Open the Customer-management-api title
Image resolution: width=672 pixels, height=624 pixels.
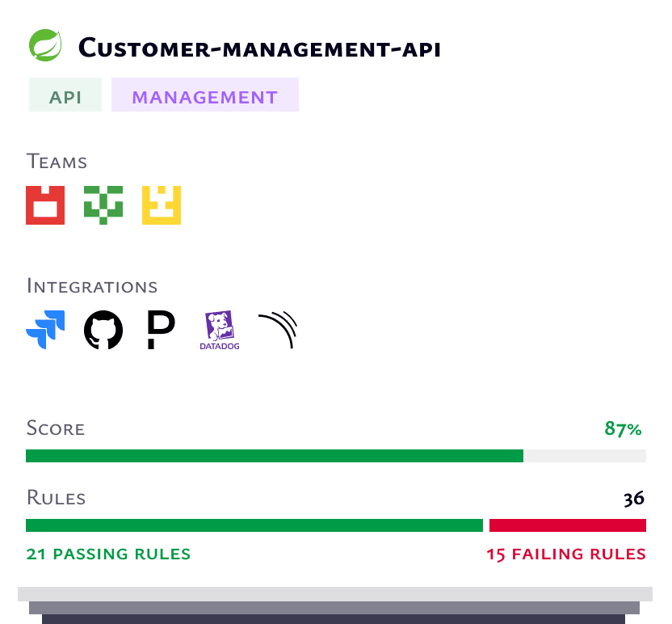tap(259, 48)
